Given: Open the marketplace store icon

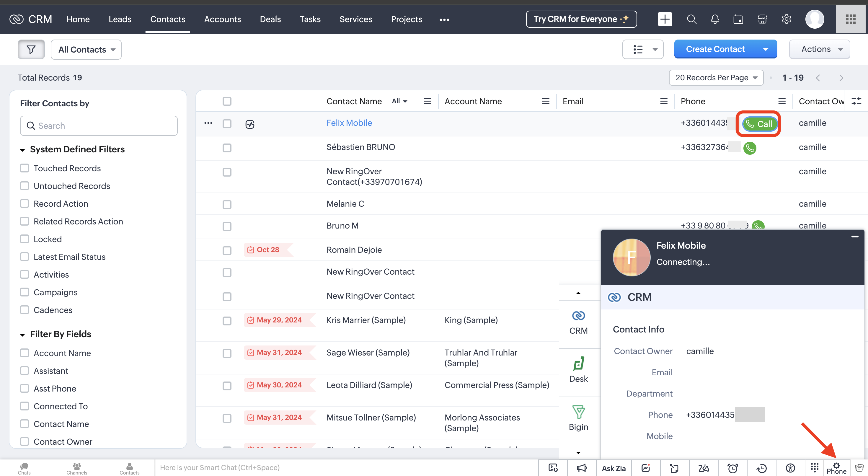Looking at the screenshot, I should click(762, 19).
